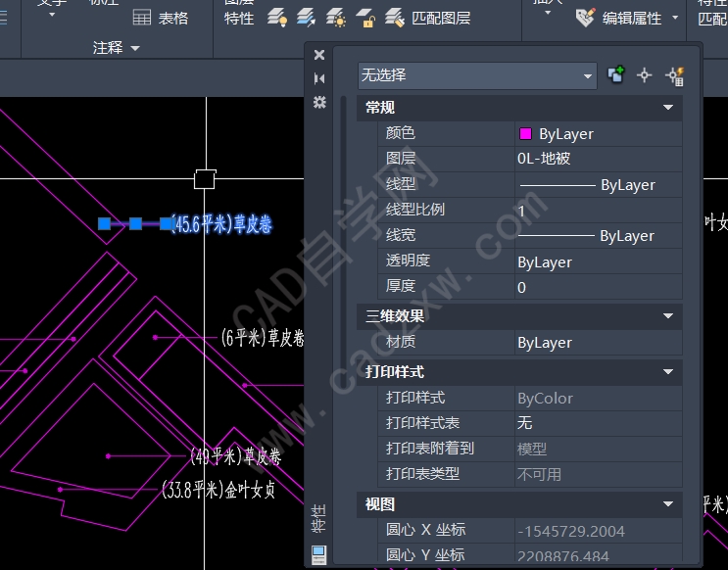Collapse the 打印样式 section
This screenshot has height=570, width=728.
pyautogui.click(x=668, y=372)
